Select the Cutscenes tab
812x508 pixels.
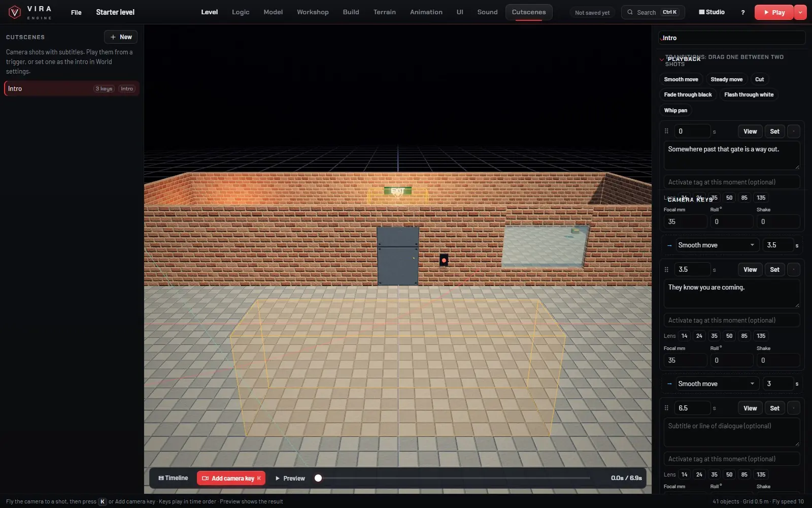point(529,12)
